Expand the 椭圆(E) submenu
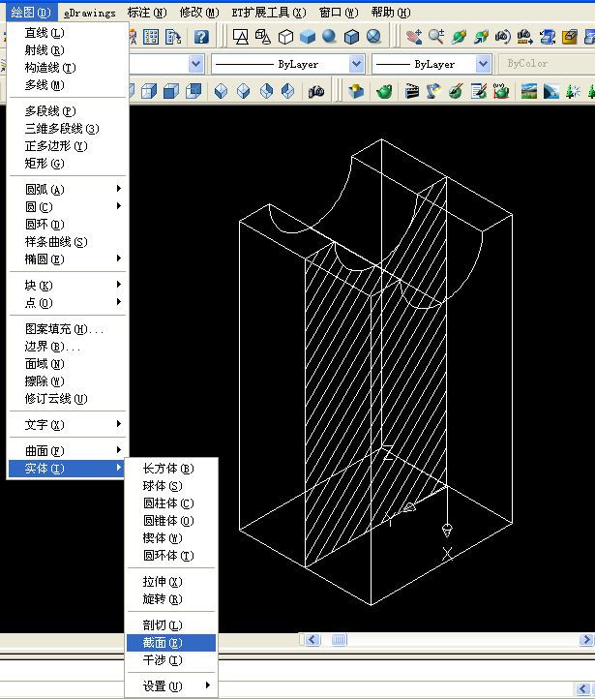Viewport: 595px width, 700px height. coord(68,259)
